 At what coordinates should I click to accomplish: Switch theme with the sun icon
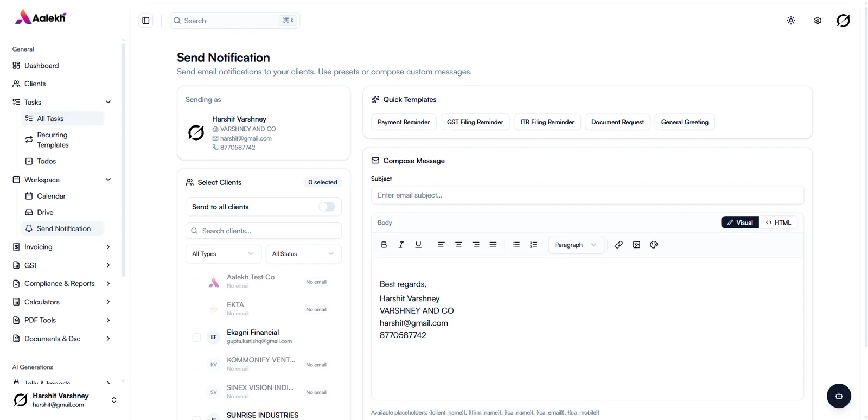click(791, 21)
